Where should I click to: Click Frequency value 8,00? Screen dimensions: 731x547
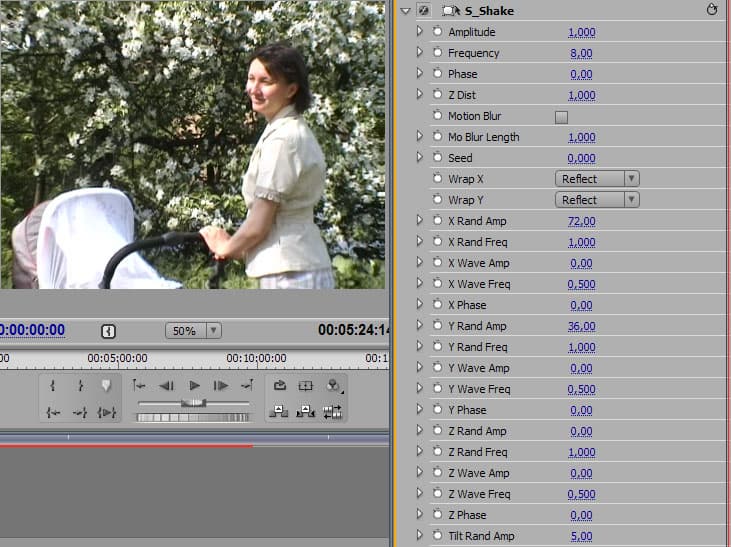[x=581, y=53]
